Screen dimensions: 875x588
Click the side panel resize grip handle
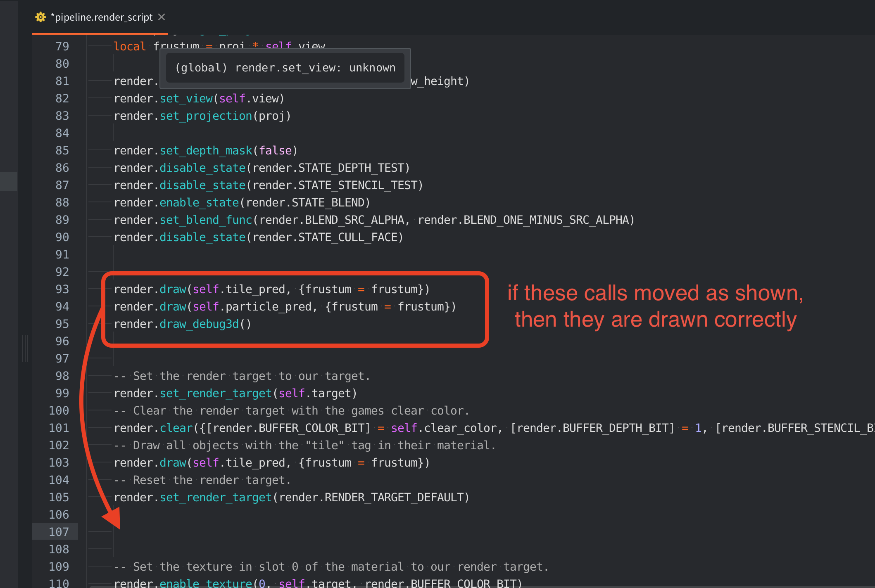point(25,349)
